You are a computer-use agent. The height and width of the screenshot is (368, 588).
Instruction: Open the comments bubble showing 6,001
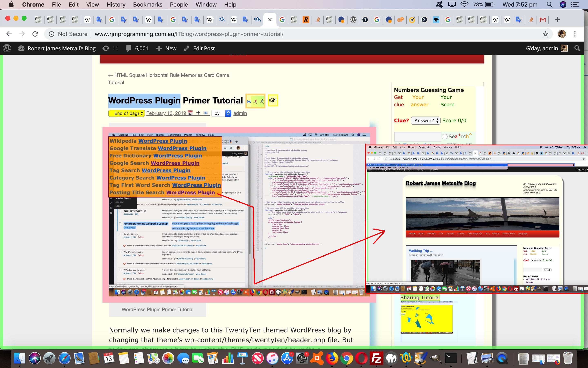pyautogui.click(x=137, y=48)
